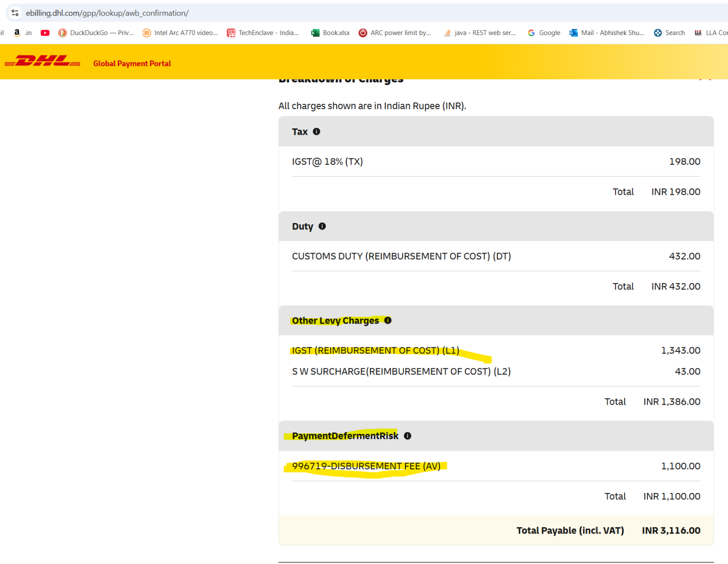The height and width of the screenshot is (564, 728).
Task: Open the Mail - Abhishek Outlook bookmark
Action: click(607, 33)
